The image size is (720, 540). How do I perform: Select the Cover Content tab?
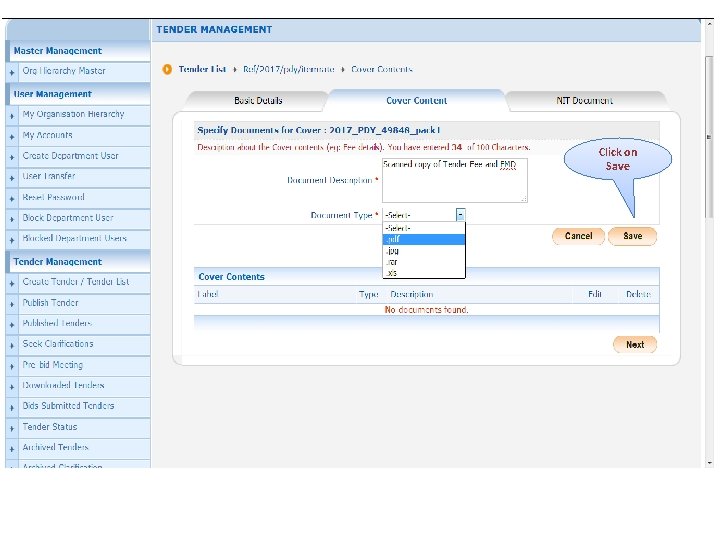pos(416,101)
